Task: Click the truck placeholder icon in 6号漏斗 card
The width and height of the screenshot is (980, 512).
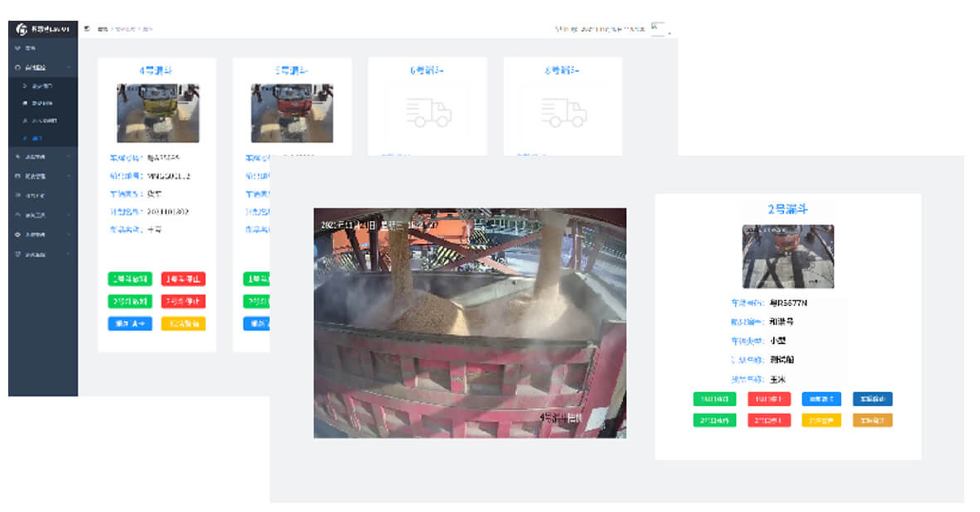Action: 428,113
